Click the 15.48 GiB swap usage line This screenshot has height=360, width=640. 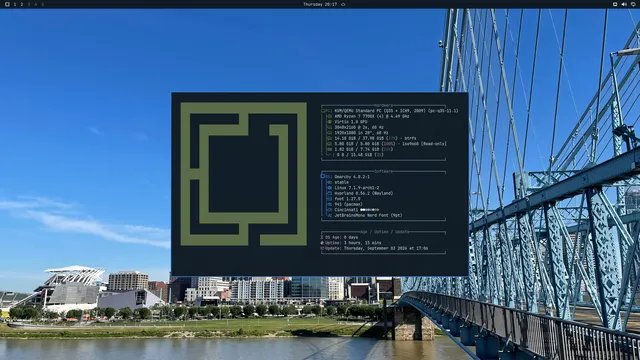pyautogui.click(x=360, y=155)
